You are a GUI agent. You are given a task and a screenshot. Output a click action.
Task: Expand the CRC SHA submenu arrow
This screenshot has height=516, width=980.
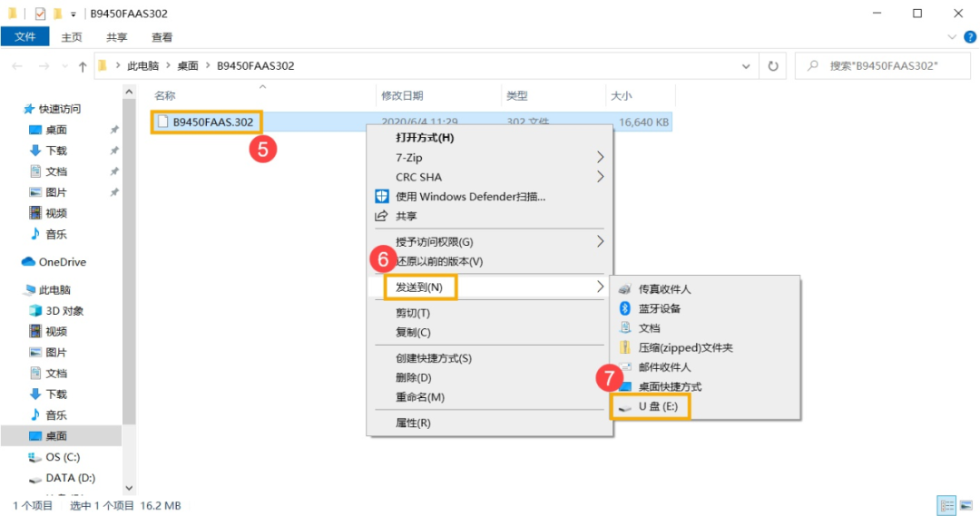[600, 177]
